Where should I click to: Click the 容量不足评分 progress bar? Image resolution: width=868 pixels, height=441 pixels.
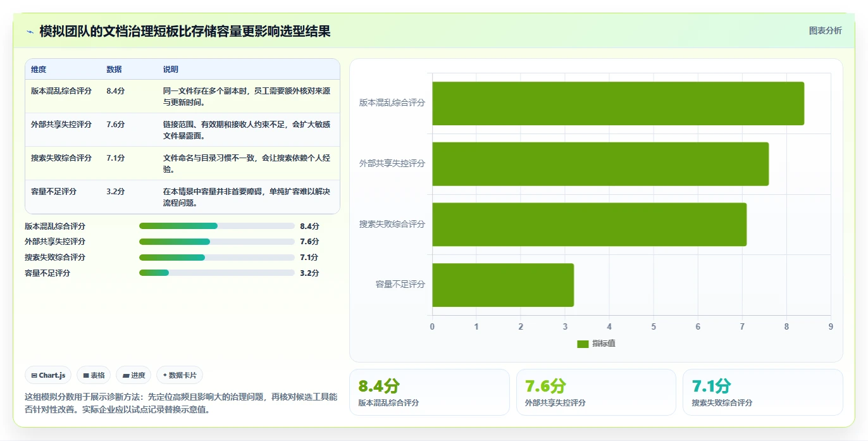click(x=217, y=273)
